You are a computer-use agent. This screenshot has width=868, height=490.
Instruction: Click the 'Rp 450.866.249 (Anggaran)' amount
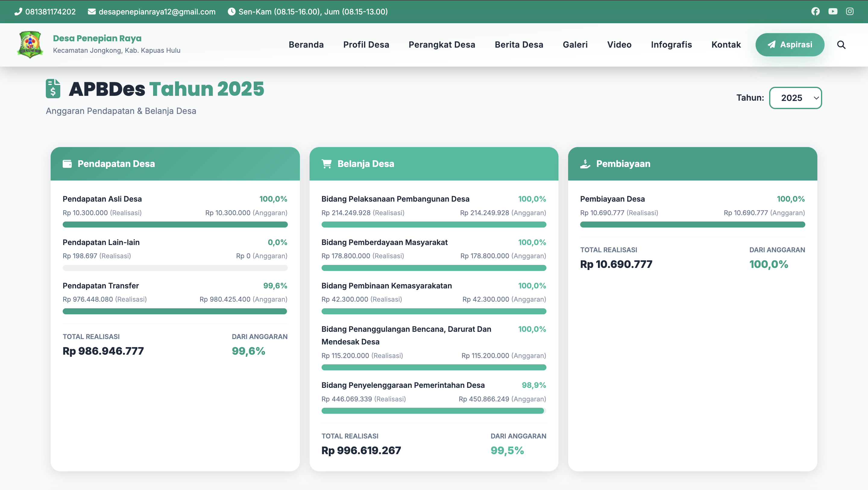point(502,399)
